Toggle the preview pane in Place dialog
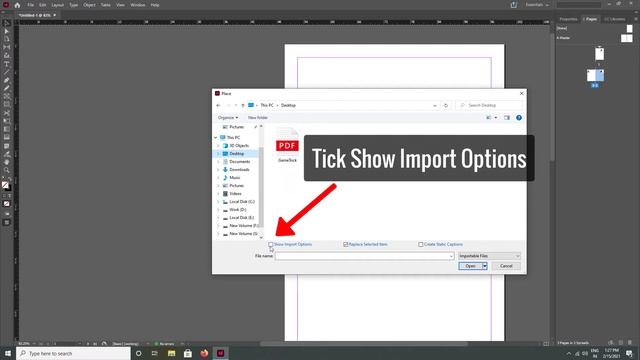The width and height of the screenshot is (640, 360). pos(507,118)
